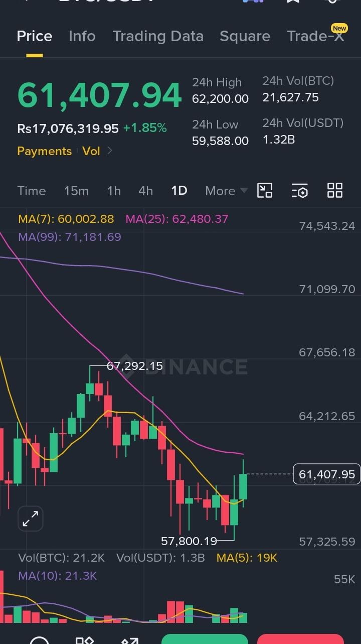Viewport: 361px width, 644px height.
Task: Tap the 57,800.19 low label on chart
Action: [x=189, y=541]
